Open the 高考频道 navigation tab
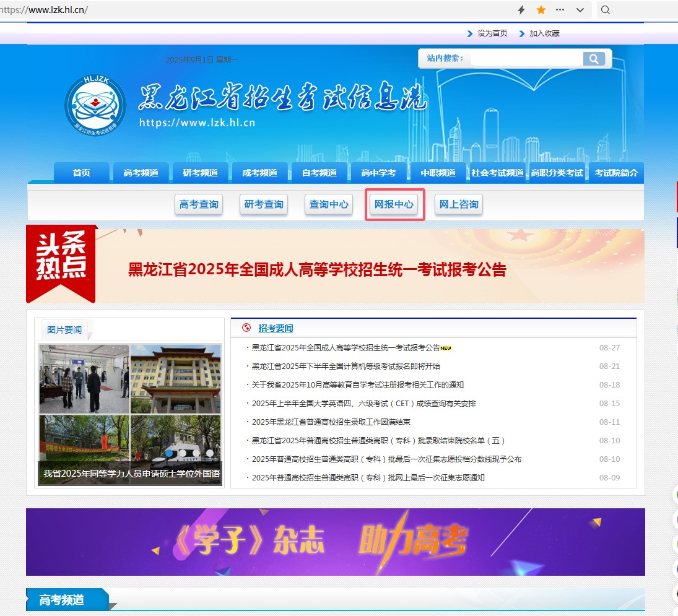Viewport: 678px width, 616px height. click(141, 173)
